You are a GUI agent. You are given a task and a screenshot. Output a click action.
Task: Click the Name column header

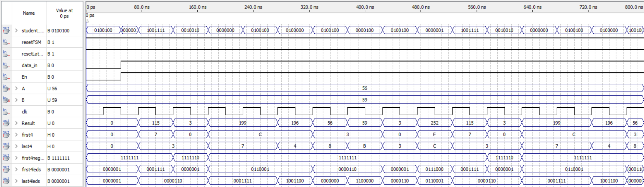pyautogui.click(x=29, y=13)
